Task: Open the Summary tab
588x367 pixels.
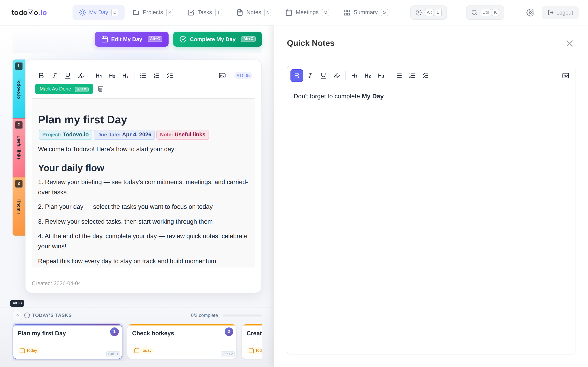Action: (x=366, y=12)
